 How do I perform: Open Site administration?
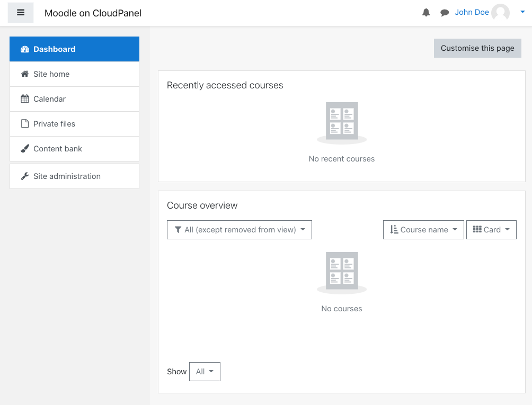tap(74, 176)
